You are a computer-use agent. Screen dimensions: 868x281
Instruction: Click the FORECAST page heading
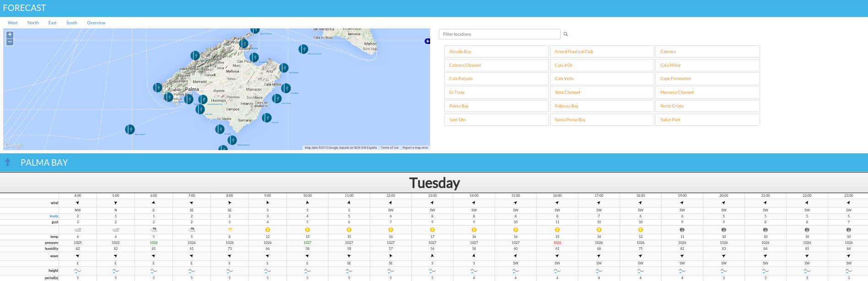(25, 8)
